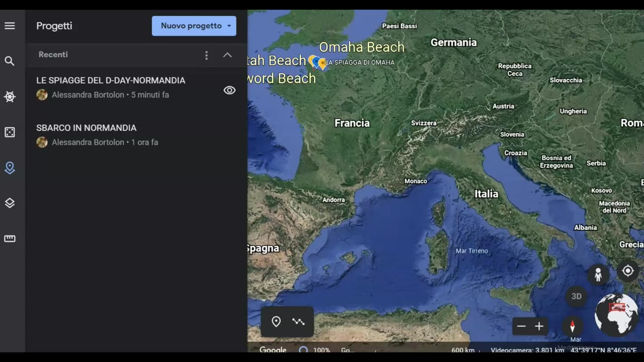
Task: Open project LE SPIAGGE DEL D-DAY-NORMANDIA
Action: click(111, 80)
